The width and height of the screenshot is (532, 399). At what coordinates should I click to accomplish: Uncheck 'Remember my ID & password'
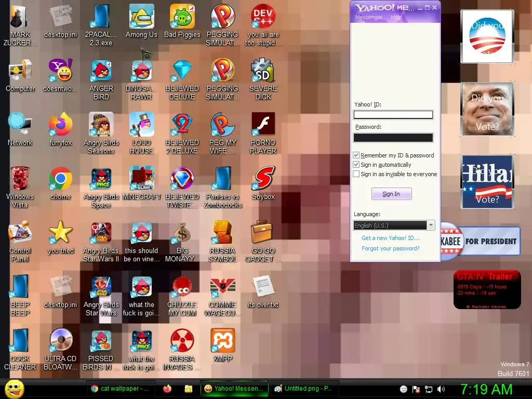[356, 155]
